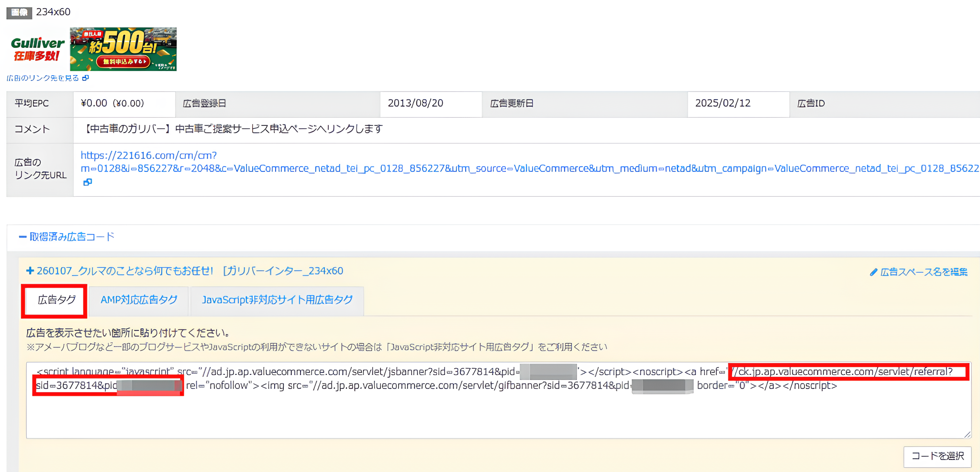The height and width of the screenshot is (472, 980).
Task: Click the Gulliver 234x60 banner image
Action: tap(92, 49)
